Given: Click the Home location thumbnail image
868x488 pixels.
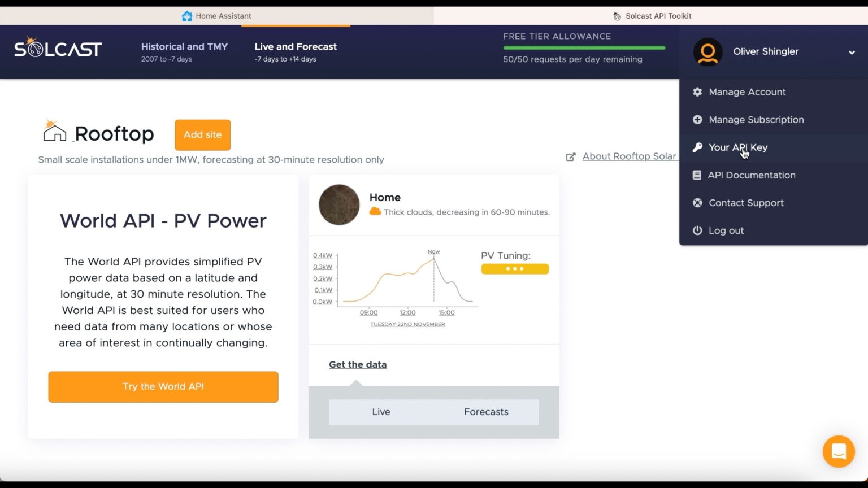Looking at the screenshot, I should tap(338, 204).
